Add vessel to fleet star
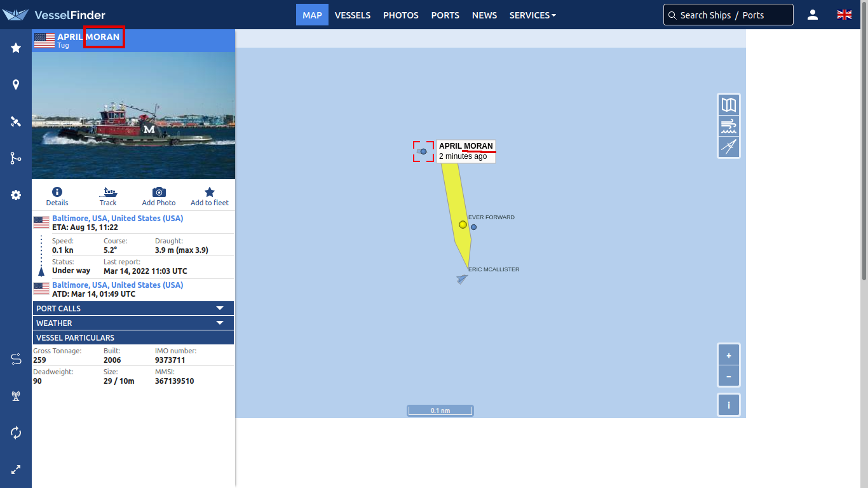Image resolution: width=868 pixels, height=488 pixels. (210, 196)
